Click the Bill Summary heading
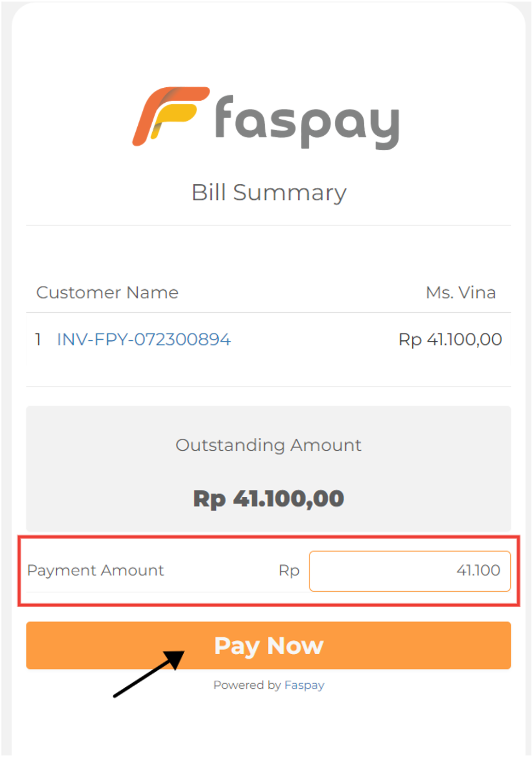The height and width of the screenshot is (757, 532). pyautogui.click(x=269, y=193)
